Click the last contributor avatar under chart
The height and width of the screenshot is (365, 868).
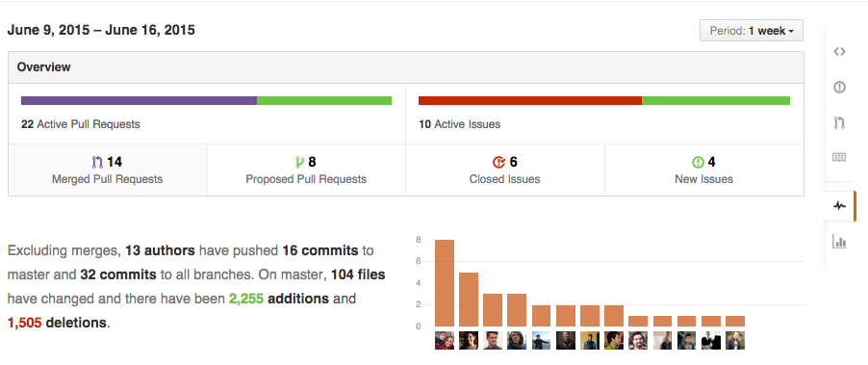735,340
